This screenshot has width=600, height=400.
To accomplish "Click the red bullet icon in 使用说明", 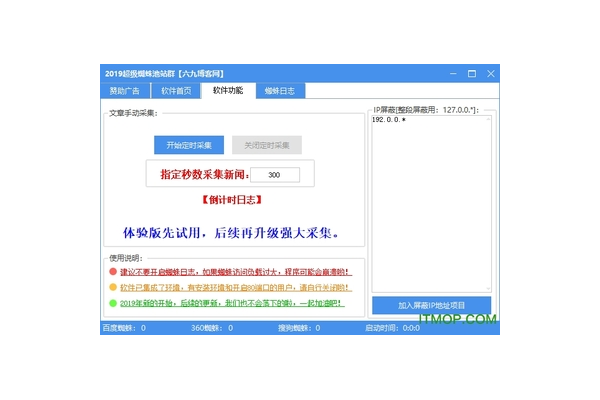I will point(113,271).
